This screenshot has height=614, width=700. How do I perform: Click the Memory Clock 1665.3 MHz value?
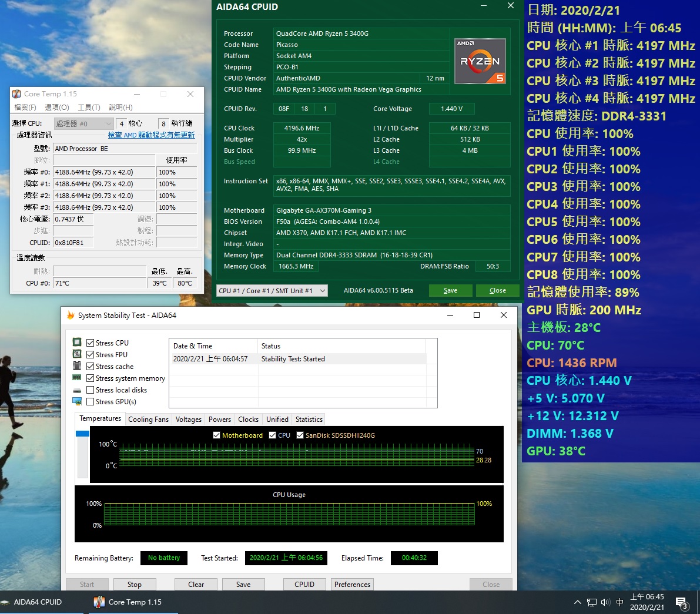coord(296,266)
